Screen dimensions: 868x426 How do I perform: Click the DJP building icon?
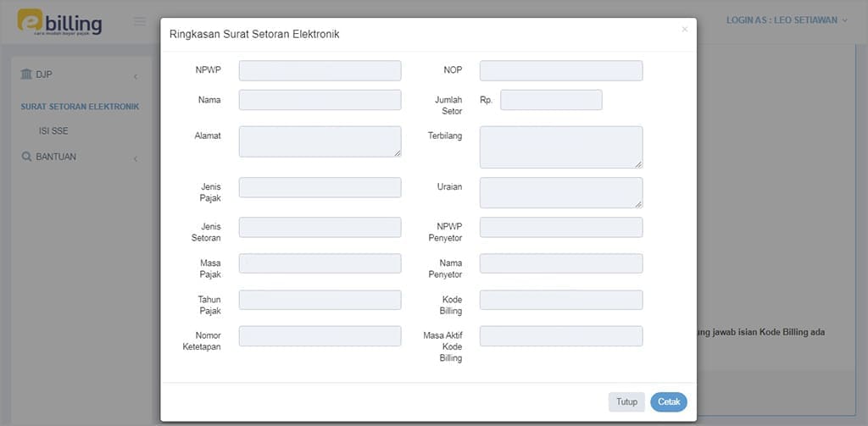pyautogui.click(x=26, y=75)
